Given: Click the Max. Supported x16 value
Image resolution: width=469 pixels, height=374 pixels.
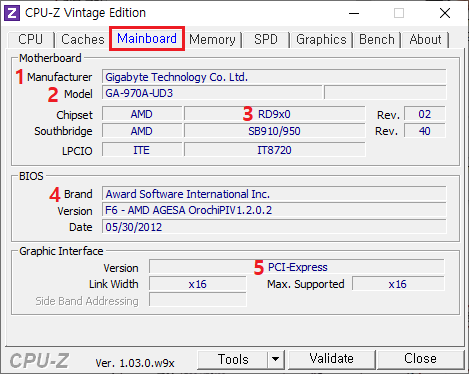Looking at the screenshot, I should pyautogui.click(x=398, y=284).
